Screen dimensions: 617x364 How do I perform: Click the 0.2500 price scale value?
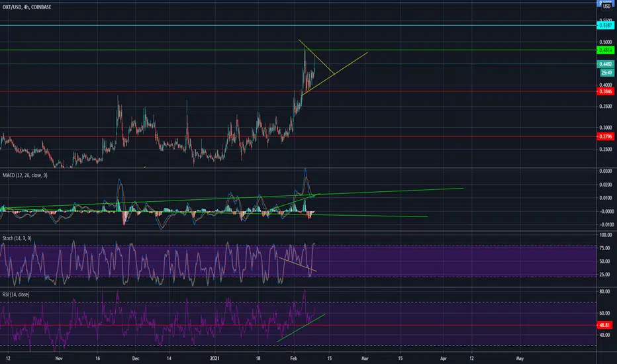click(x=605, y=149)
